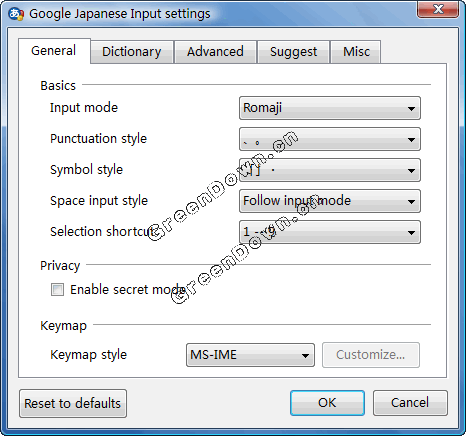
Task: Select the General tab
Action: pyautogui.click(x=54, y=51)
